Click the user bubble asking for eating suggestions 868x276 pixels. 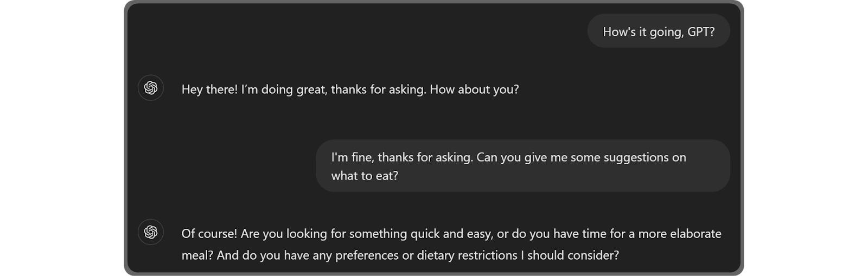[522, 166]
